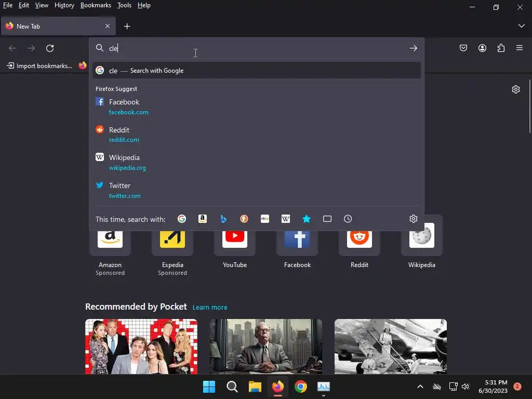Screen dimensions: 532x399
Task: Open YouTube shortcut tile
Action: point(235,243)
